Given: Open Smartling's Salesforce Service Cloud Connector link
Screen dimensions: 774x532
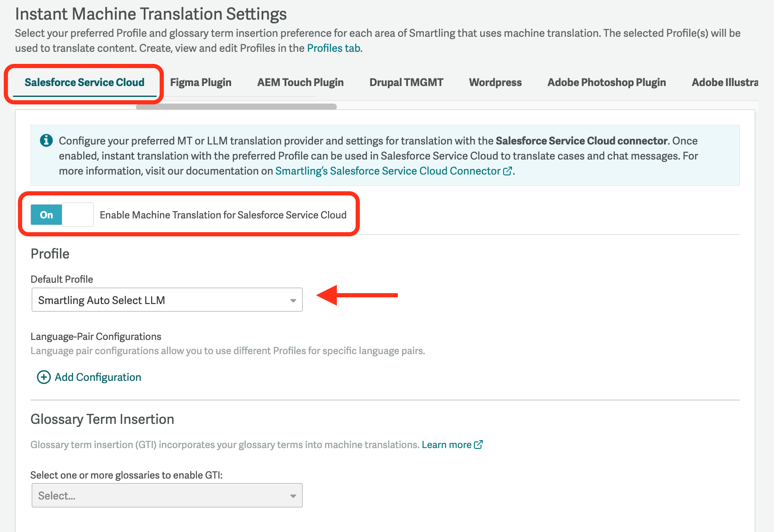Looking at the screenshot, I should [x=388, y=171].
